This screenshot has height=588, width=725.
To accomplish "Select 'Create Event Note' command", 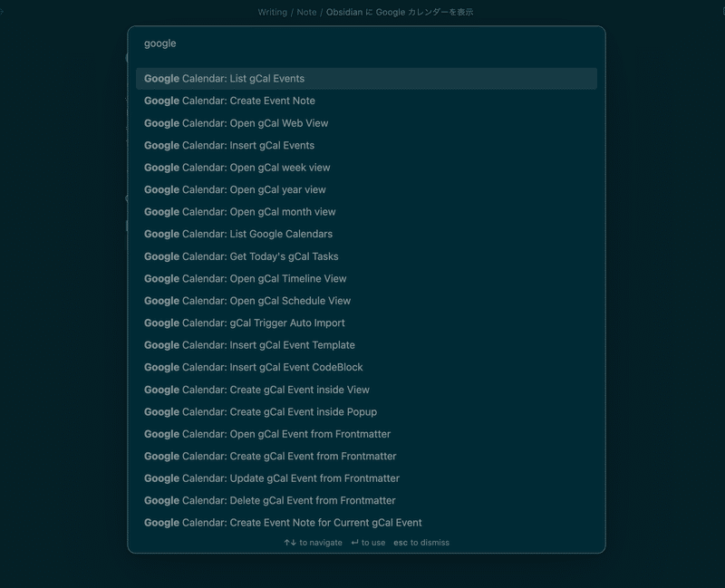I will click(x=366, y=101).
